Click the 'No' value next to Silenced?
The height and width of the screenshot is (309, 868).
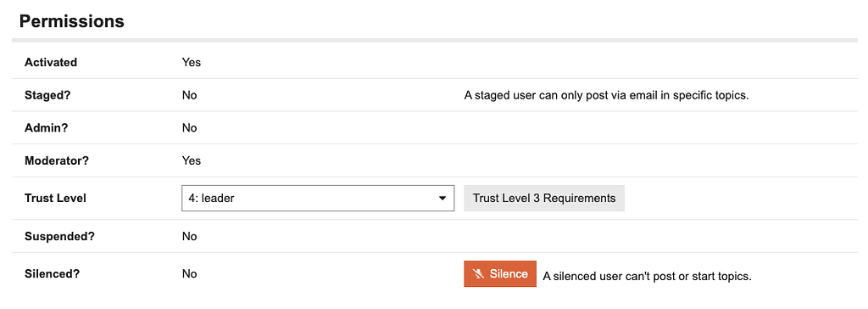click(189, 274)
